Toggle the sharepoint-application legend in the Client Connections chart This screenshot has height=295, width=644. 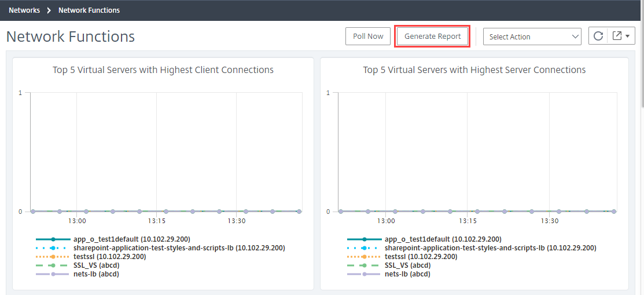click(160, 247)
